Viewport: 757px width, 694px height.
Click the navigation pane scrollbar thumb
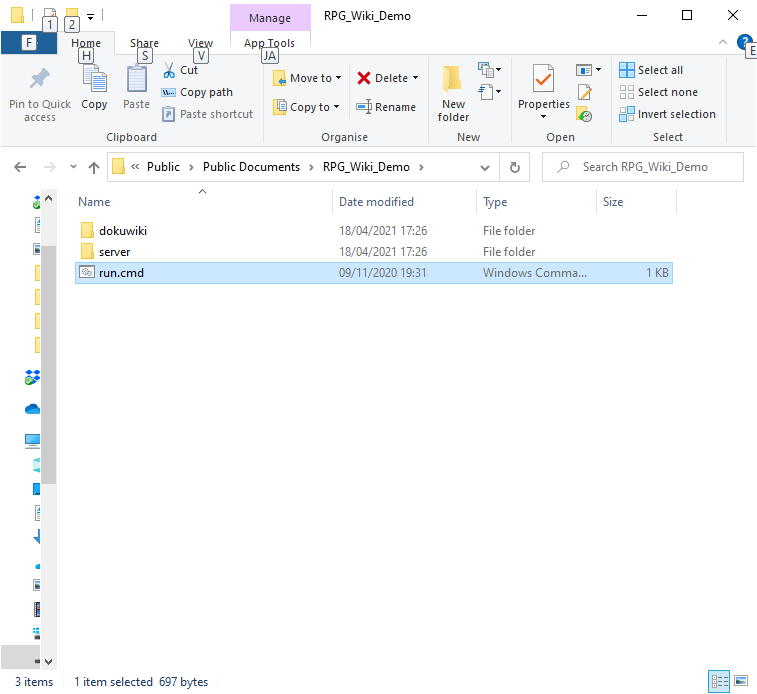(x=48, y=364)
